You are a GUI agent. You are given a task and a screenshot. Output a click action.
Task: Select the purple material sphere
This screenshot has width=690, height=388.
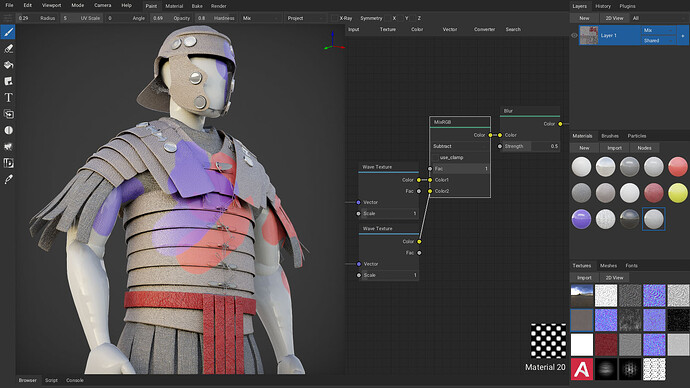click(x=581, y=219)
